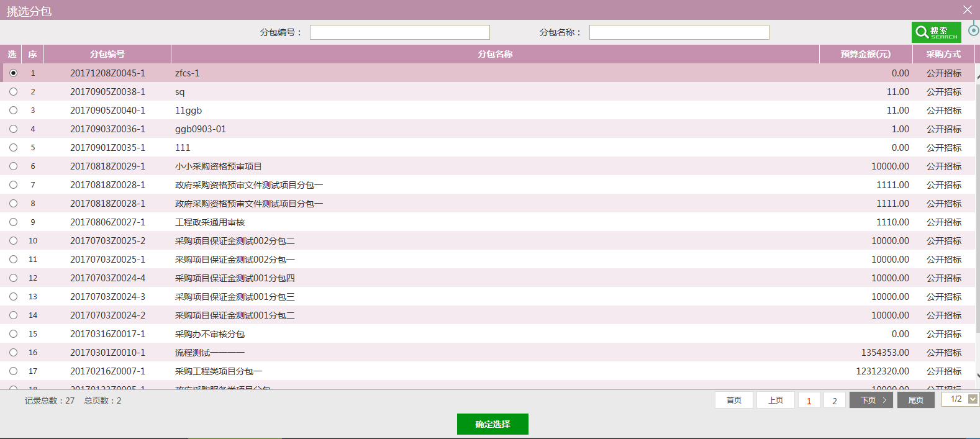Open the 1/2 page dropdown
The image size is (980, 439).
click(x=973, y=399)
